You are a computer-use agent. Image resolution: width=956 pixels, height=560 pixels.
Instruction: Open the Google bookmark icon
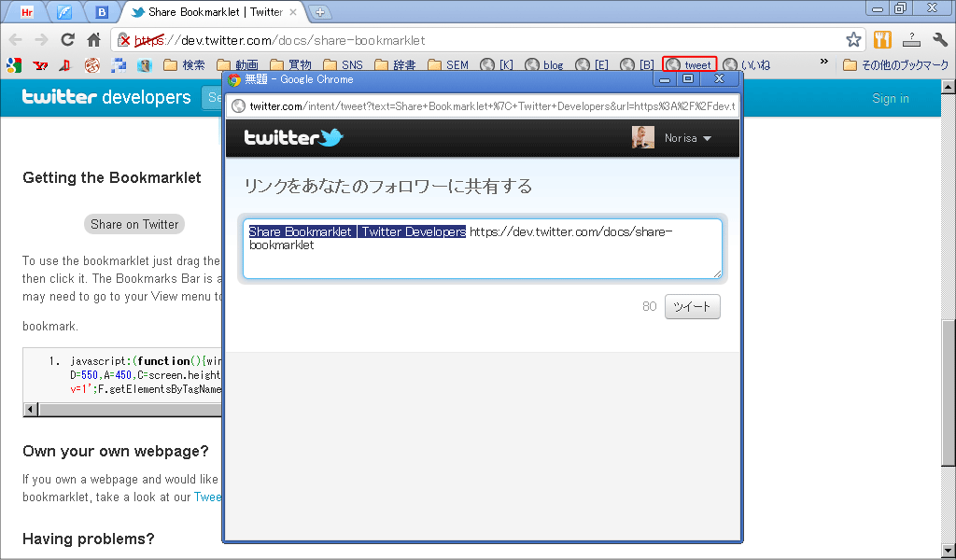click(x=14, y=64)
